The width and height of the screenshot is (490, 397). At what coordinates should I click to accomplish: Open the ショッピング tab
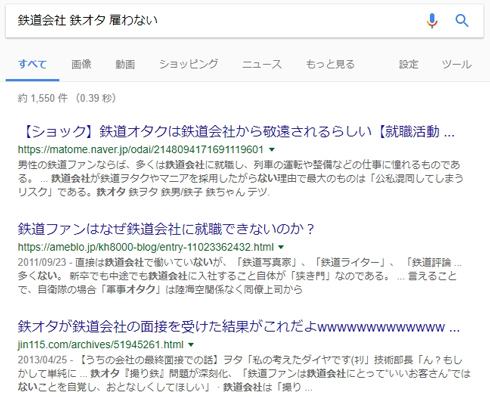coord(189,64)
